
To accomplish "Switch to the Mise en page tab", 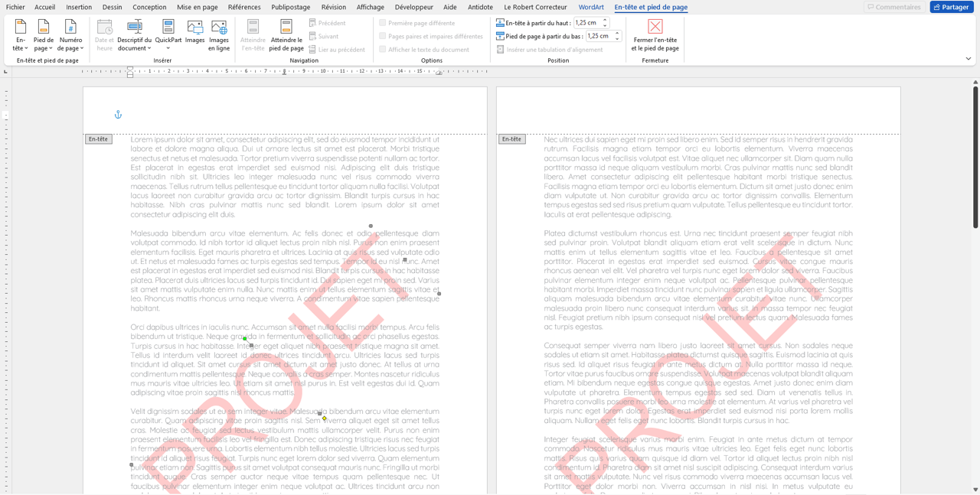I will [x=198, y=7].
